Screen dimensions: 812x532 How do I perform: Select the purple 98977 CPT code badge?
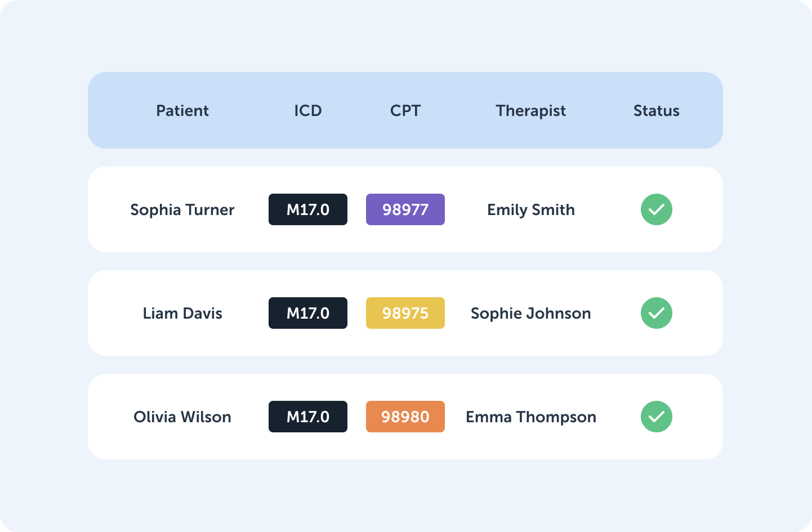click(x=405, y=209)
